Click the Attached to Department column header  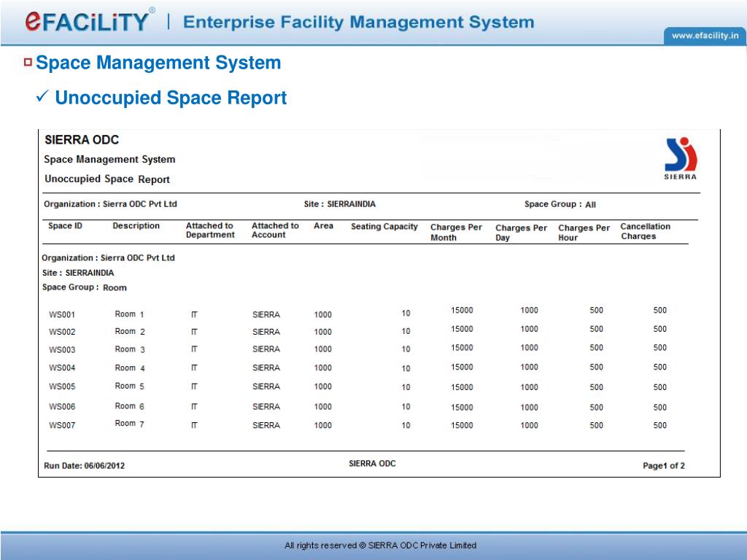210,230
